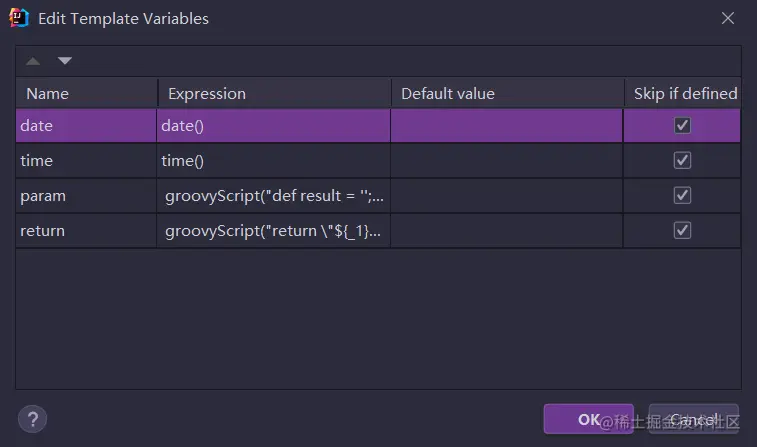This screenshot has height=447, width=757.
Task: Toggle Skip if defined for time
Action: point(683,161)
